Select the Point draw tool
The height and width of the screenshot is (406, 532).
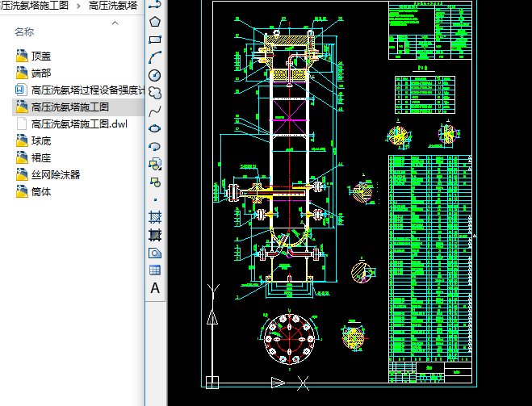[155, 200]
